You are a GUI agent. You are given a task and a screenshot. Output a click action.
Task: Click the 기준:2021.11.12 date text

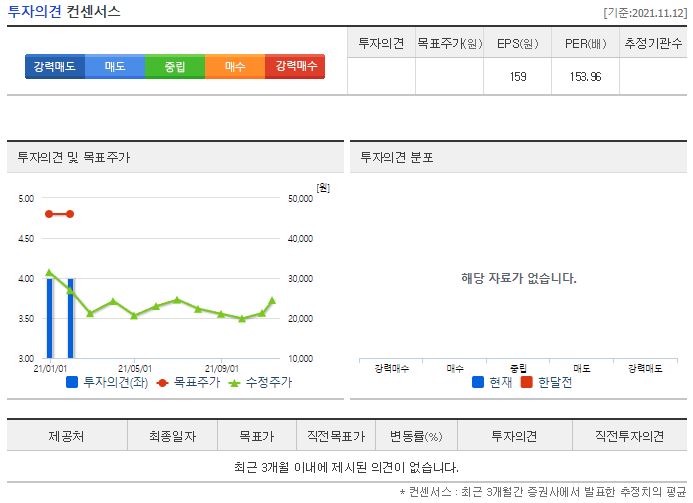(645, 13)
